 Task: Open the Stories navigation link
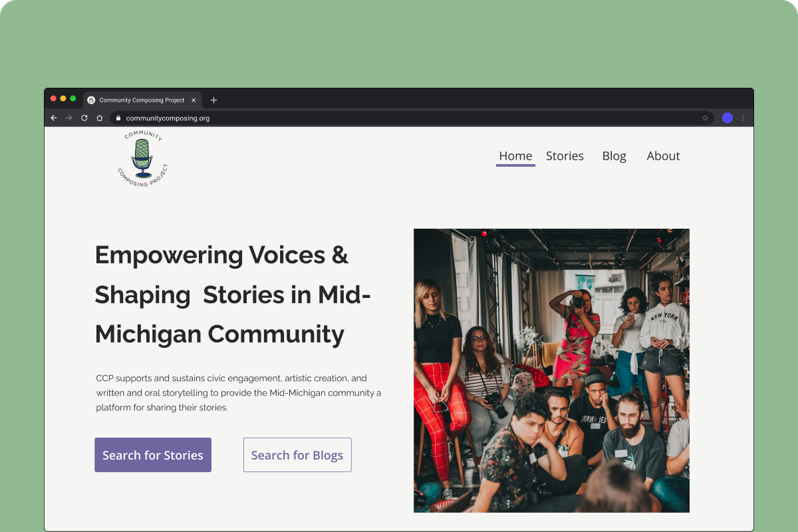pyautogui.click(x=565, y=156)
